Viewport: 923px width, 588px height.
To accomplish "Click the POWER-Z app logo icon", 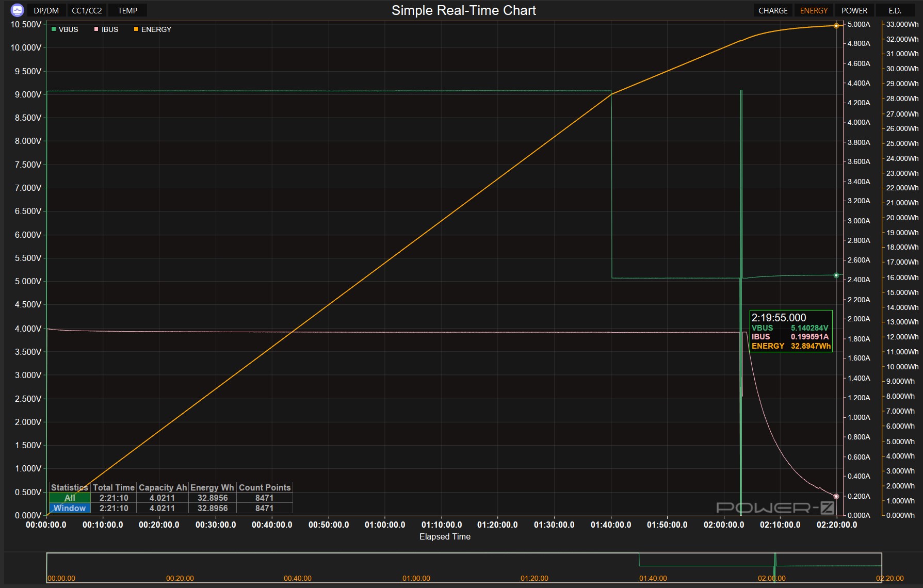I will click(17, 10).
